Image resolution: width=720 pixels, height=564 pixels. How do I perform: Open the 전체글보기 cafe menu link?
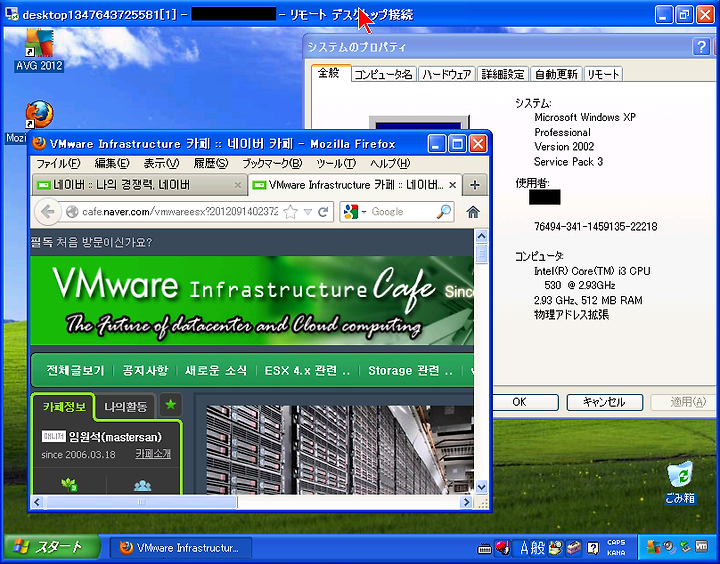pos(75,371)
